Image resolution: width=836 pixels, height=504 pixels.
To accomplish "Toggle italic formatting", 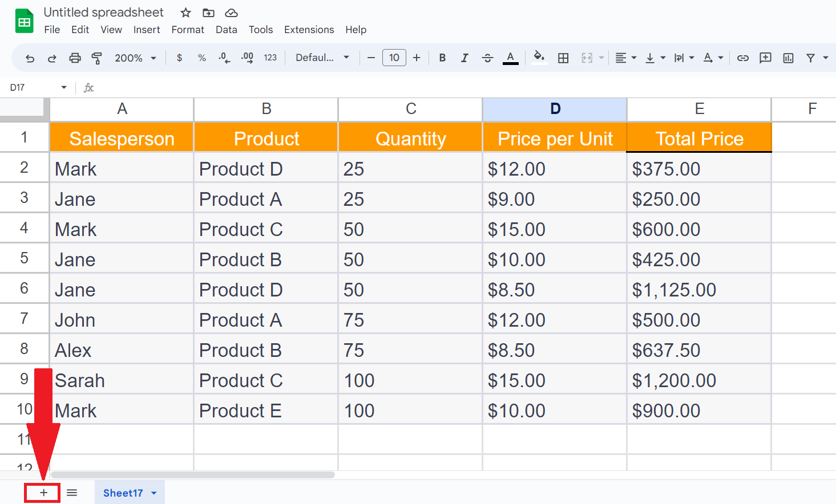I will 465,58.
